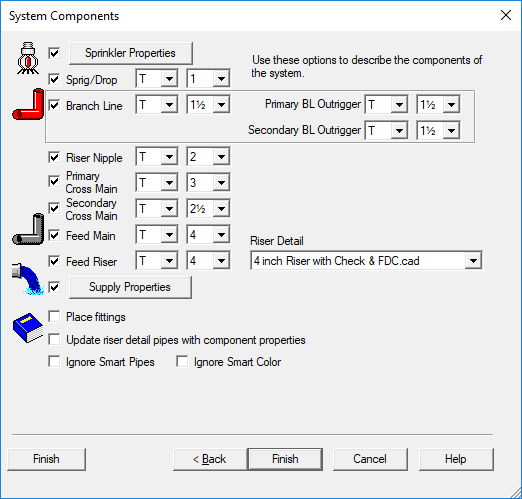Open Secondary Cross Main type dropdown

coord(169,209)
